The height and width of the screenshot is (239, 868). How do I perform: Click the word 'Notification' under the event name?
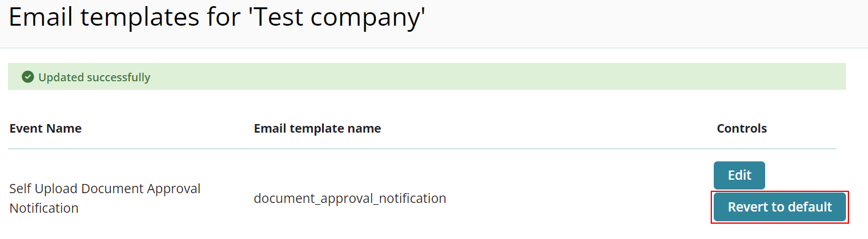click(44, 208)
